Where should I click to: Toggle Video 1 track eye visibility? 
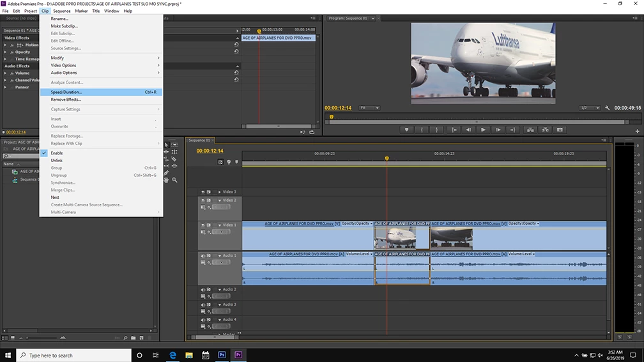[x=203, y=225]
